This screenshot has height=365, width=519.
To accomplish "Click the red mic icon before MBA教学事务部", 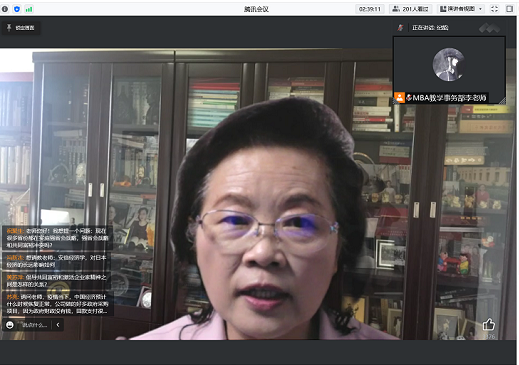I will click(409, 97).
